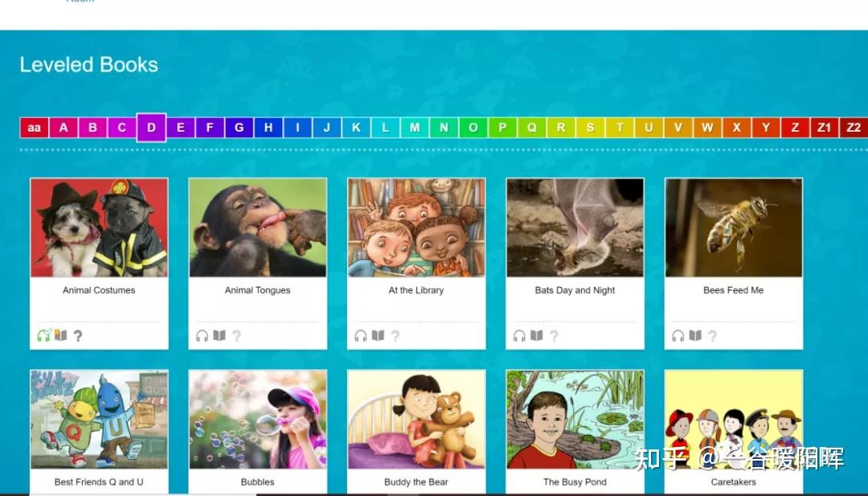Select level M in the rainbow bar
This screenshot has width=868, height=496.
click(x=415, y=127)
